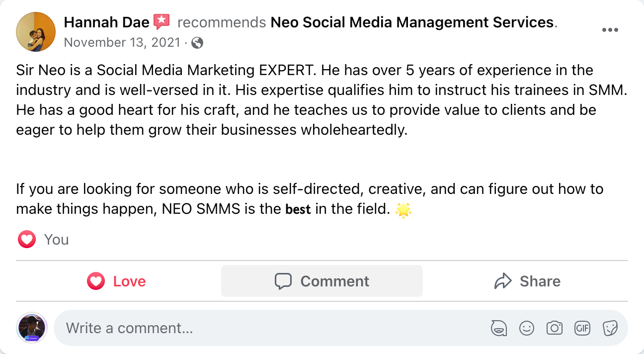Focus the "Write a comment..." field
Viewport: 644px width, 354px height.
click(268, 328)
